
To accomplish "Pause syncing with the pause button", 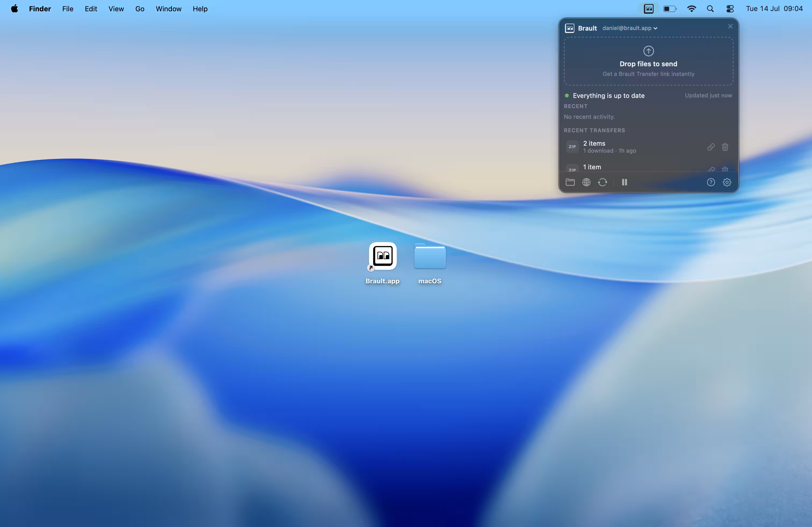I will click(624, 182).
